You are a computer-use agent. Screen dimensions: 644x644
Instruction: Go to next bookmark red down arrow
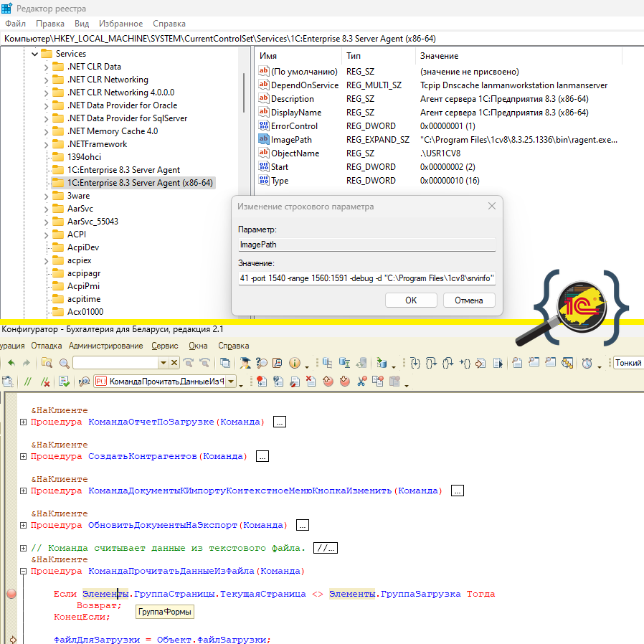(344, 382)
